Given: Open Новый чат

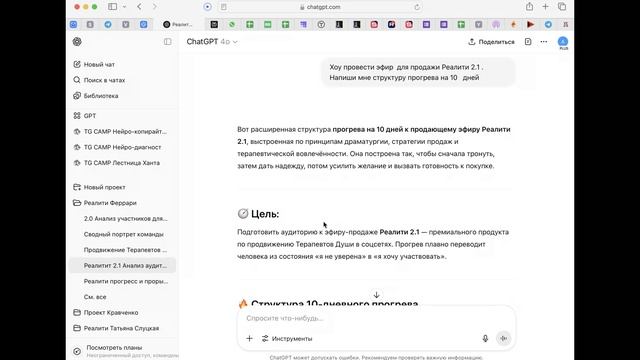Looking at the screenshot, I should pos(99,64).
